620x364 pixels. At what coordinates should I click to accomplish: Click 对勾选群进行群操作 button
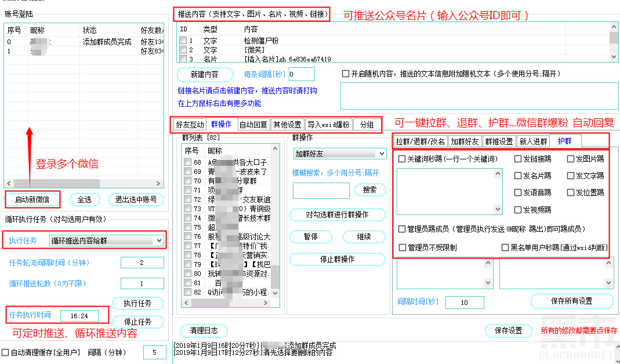click(x=338, y=214)
